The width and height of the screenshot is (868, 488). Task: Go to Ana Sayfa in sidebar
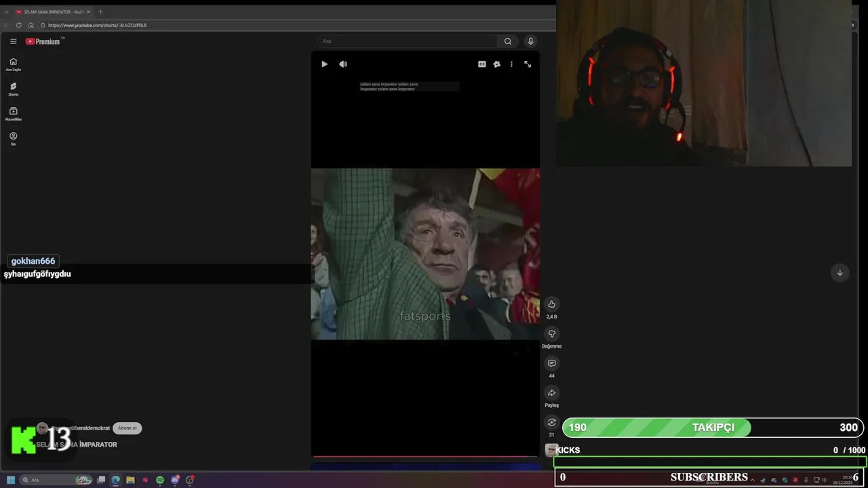coord(13,64)
